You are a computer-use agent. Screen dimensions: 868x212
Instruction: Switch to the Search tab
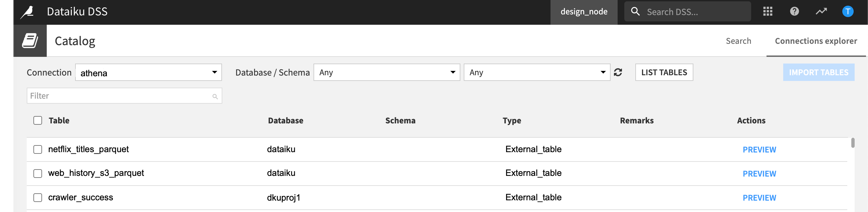738,41
